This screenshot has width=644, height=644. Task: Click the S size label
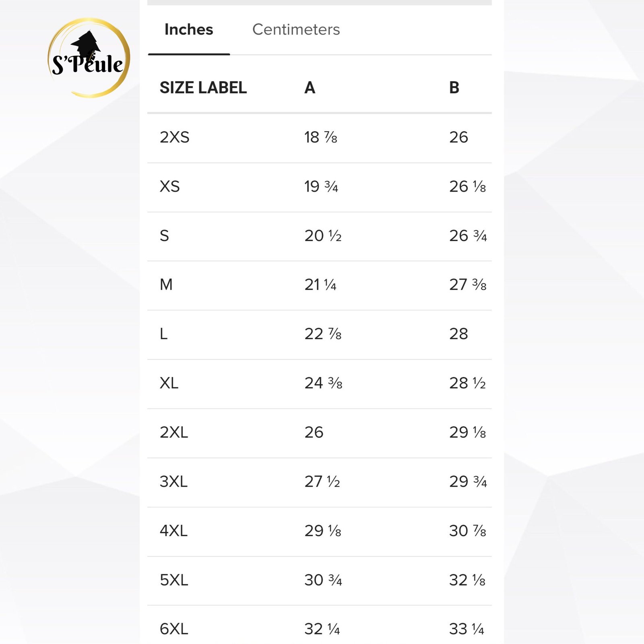(164, 236)
